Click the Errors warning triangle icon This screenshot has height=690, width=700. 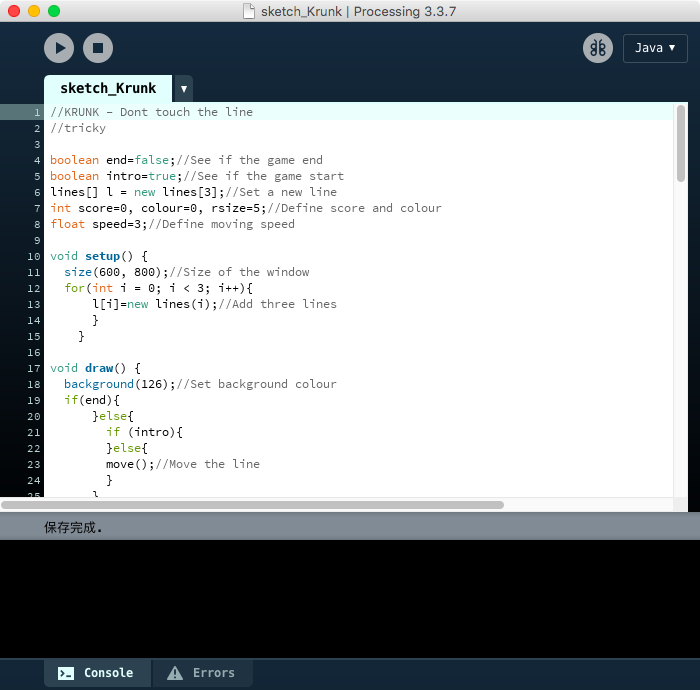coord(175,673)
